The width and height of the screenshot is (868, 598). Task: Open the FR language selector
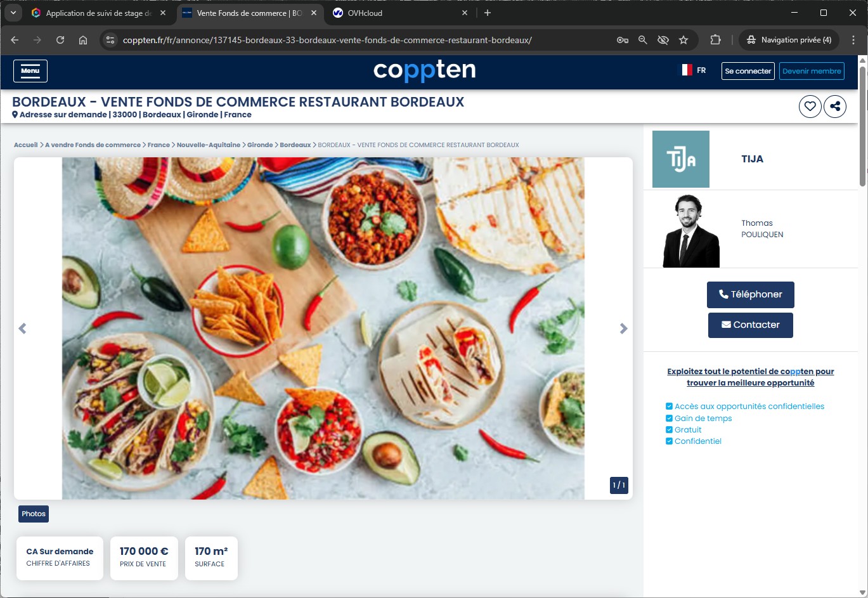pyautogui.click(x=694, y=70)
